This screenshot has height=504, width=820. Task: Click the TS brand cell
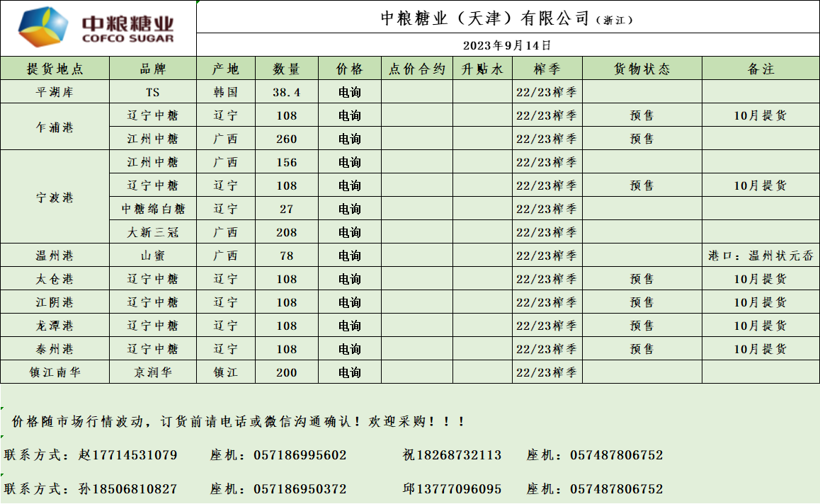pyautogui.click(x=153, y=92)
